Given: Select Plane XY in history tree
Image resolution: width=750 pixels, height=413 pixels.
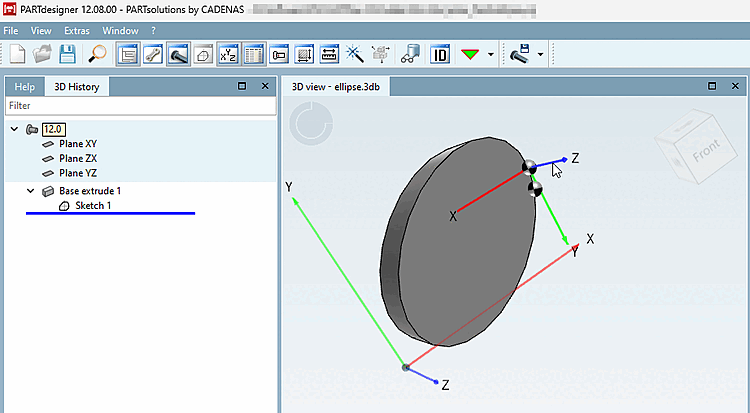Looking at the screenshot, I should (78, 144).
